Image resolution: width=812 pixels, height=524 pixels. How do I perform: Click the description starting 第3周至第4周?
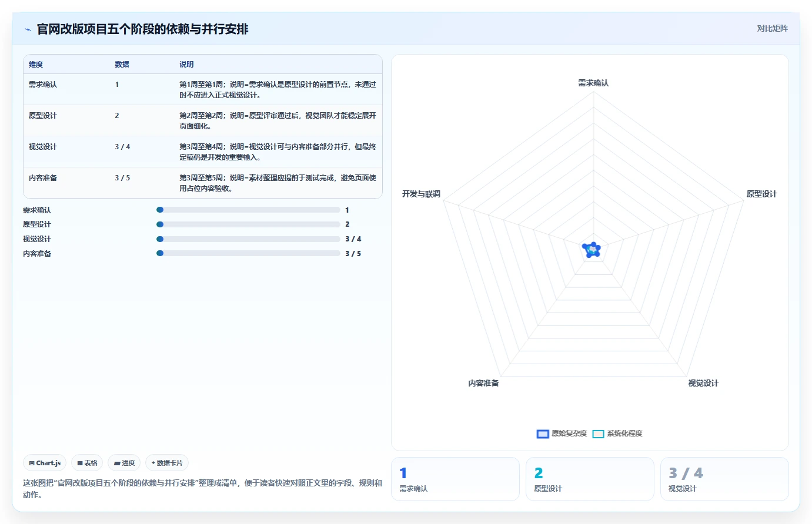pyautogui.click(x=278, y=152)
